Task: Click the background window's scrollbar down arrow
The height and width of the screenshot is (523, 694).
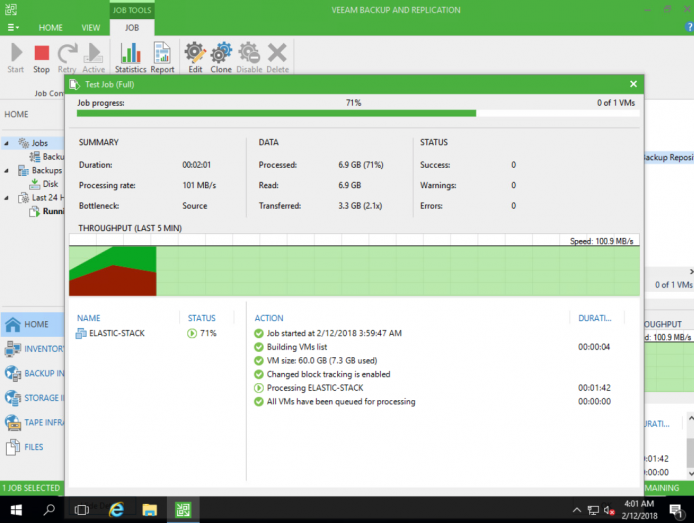Action: coord(690,473)
